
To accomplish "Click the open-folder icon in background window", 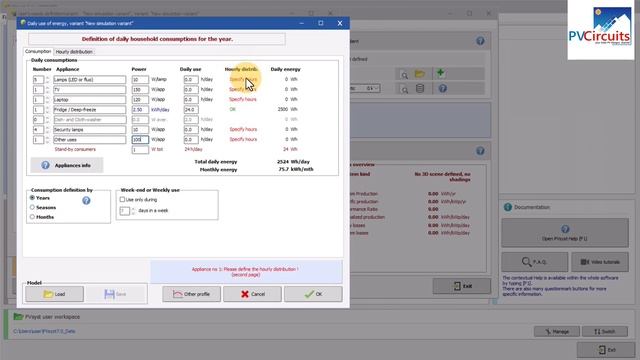I will [420, 74].
